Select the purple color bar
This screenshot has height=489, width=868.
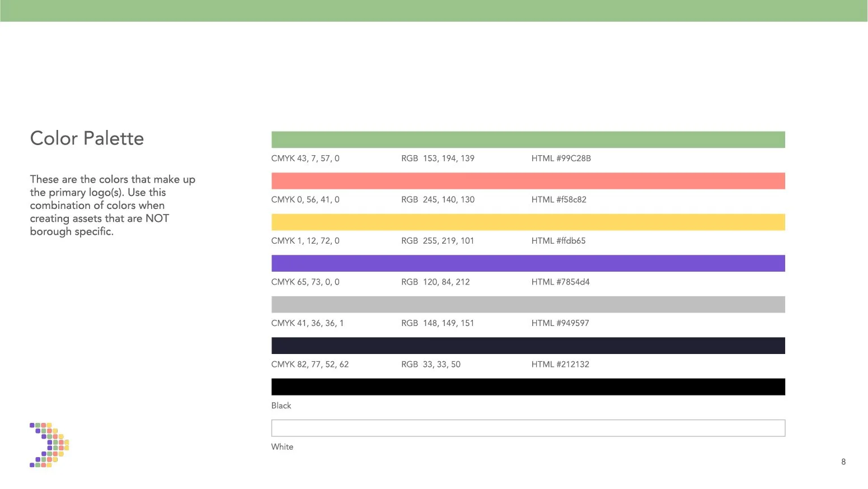pyautogui.click(x=528, y=263)
